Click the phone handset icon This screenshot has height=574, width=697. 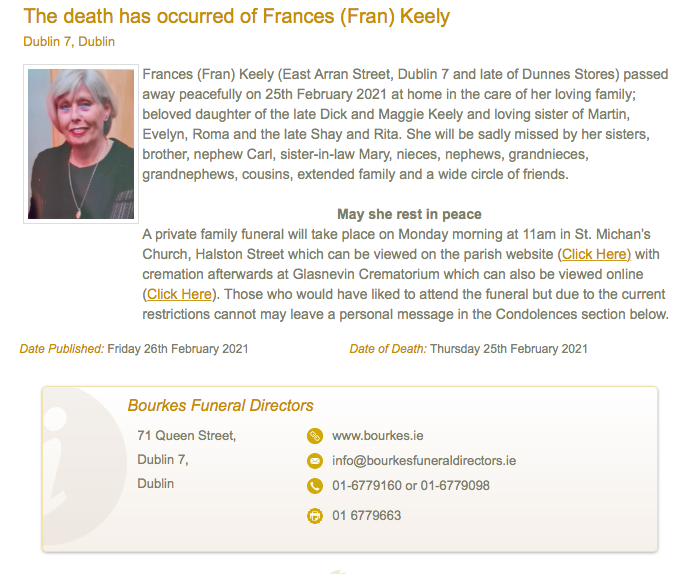[x=315, y=486]
